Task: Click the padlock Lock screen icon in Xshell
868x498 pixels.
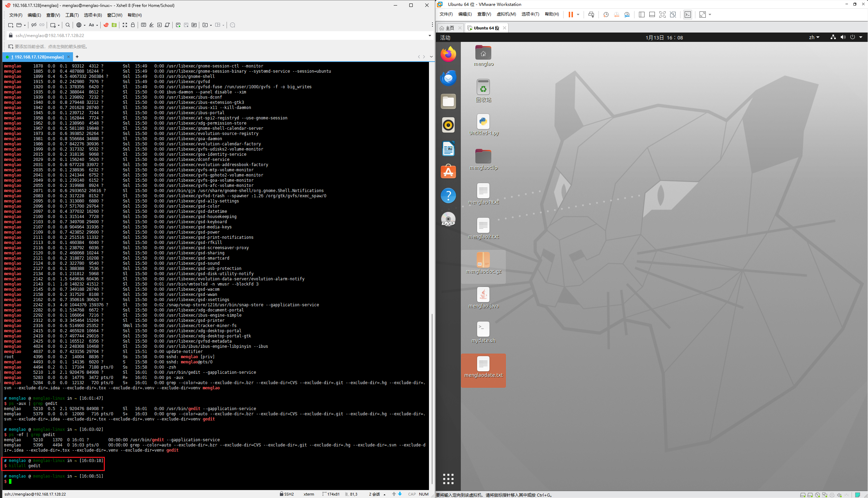Action: [133, 25]
